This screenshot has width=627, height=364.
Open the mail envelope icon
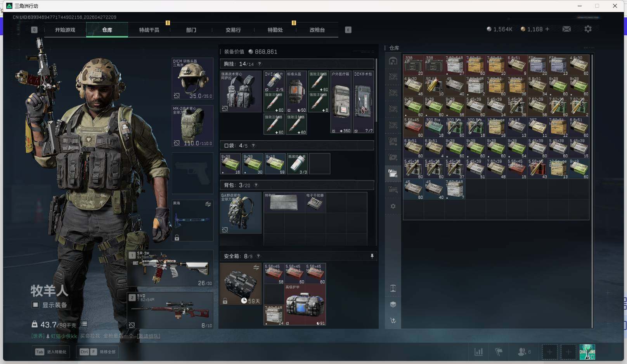point(566,29)
